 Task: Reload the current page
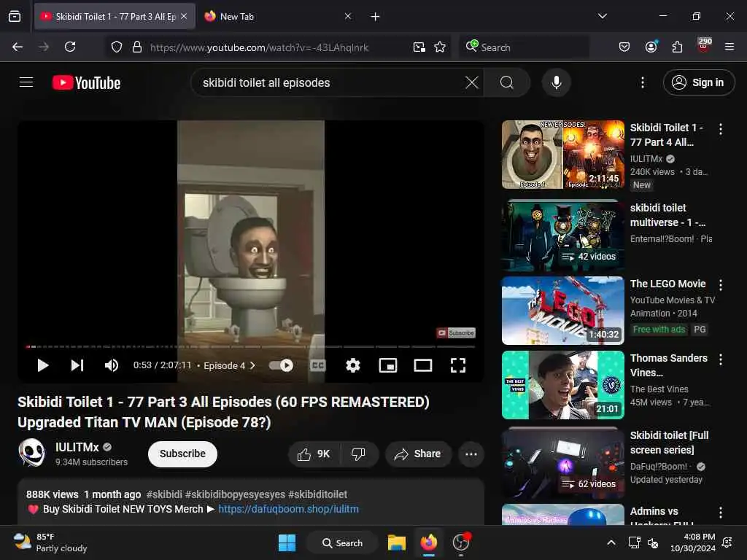(70, 47)
